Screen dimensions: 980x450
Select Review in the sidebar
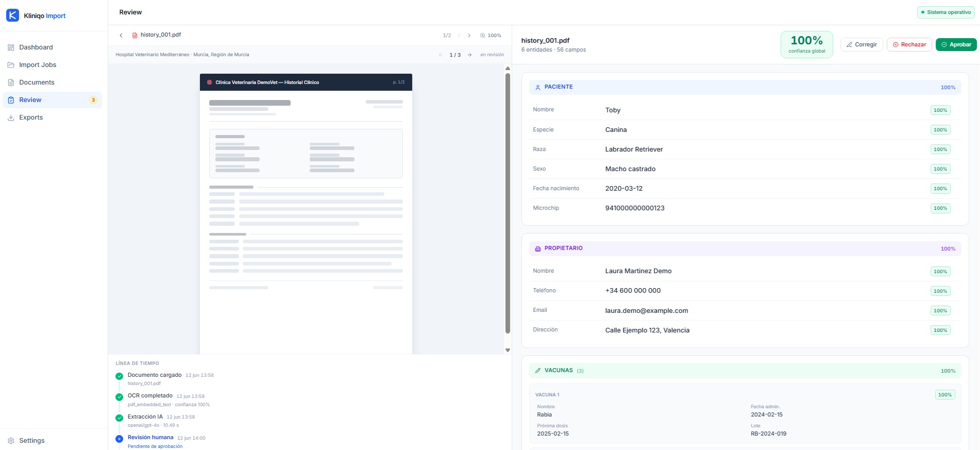pyautogui.click(x=53, y=100)
